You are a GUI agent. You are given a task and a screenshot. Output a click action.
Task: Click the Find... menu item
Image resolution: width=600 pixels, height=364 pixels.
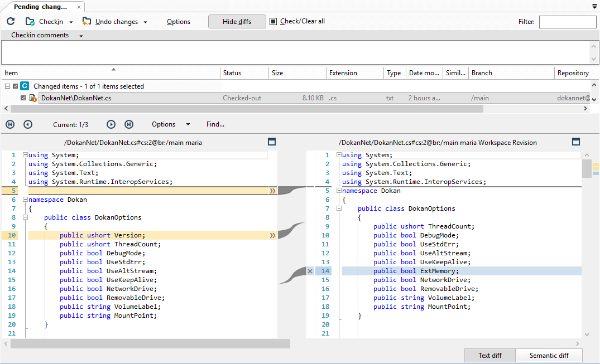tap(215, 124)
